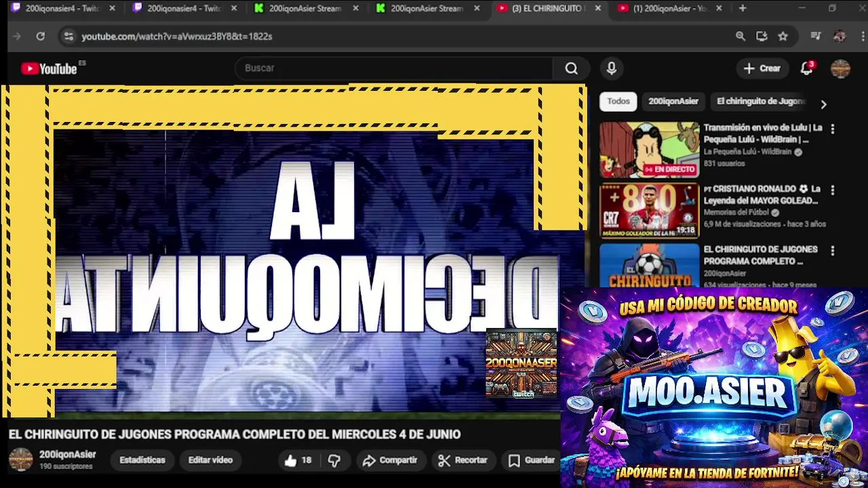This screenshot has width=868, height=488.
Task: Click 'La Pequeña Lulú - WildBrain' channel name
Action: click(747, 152)
